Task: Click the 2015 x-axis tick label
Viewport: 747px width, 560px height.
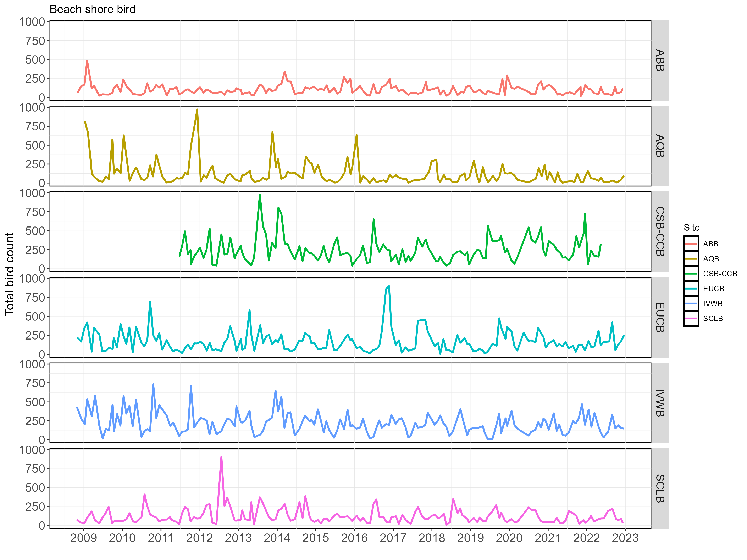Action: pos(316,538)
